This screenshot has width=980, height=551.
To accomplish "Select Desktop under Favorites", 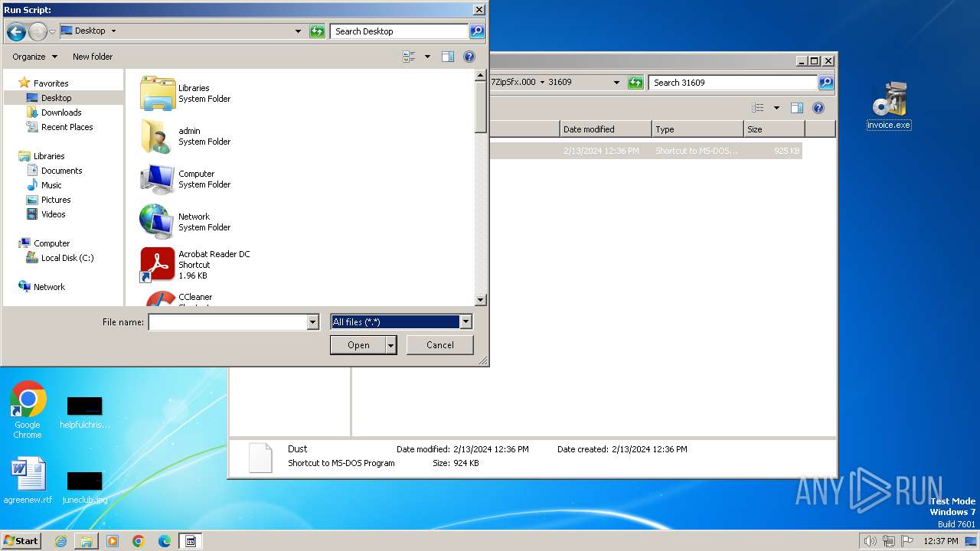I will click(x=56, y=98).
